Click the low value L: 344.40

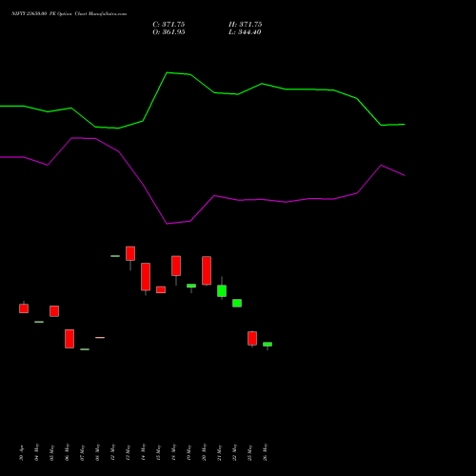[x=245, y=31]
